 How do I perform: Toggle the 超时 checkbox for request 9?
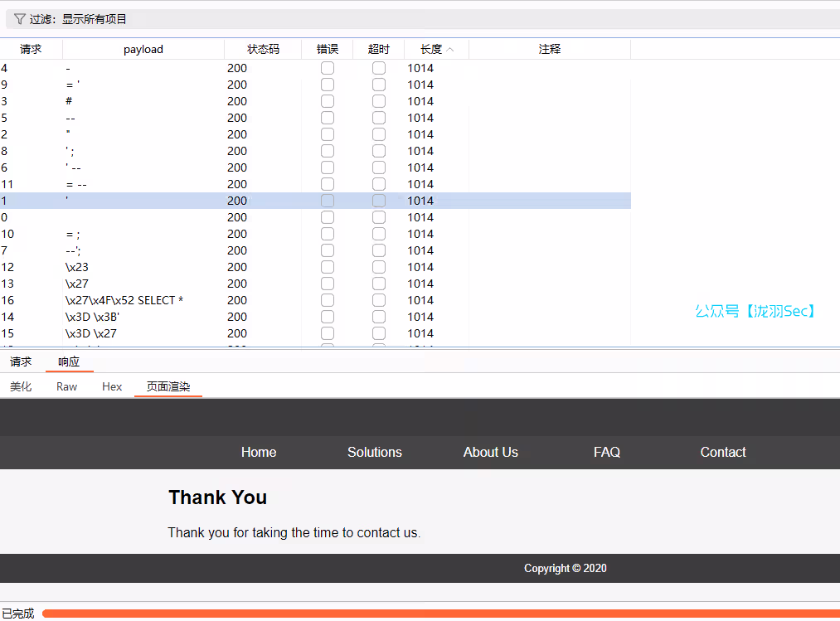(x=379, y=85)
